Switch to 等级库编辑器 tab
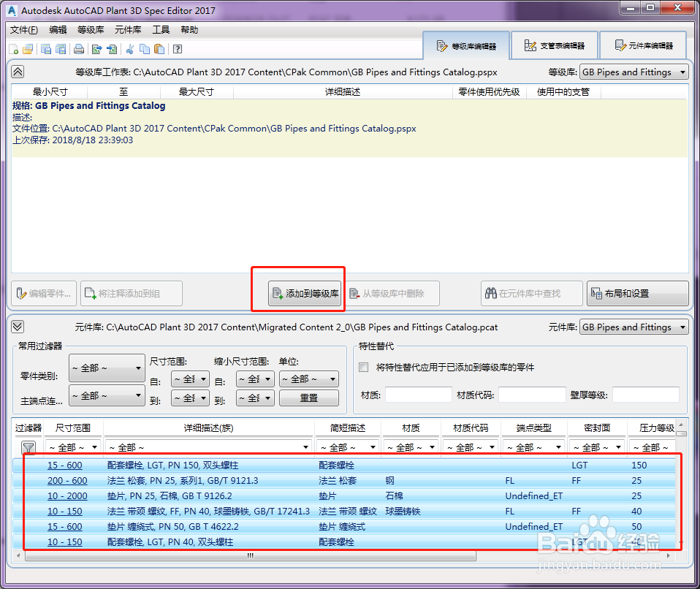Screen dimensions: 700x589 point(466,45)
